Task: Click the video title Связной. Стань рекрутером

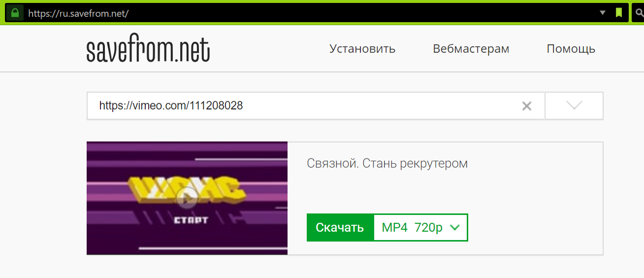Action: tap(387, 163)
